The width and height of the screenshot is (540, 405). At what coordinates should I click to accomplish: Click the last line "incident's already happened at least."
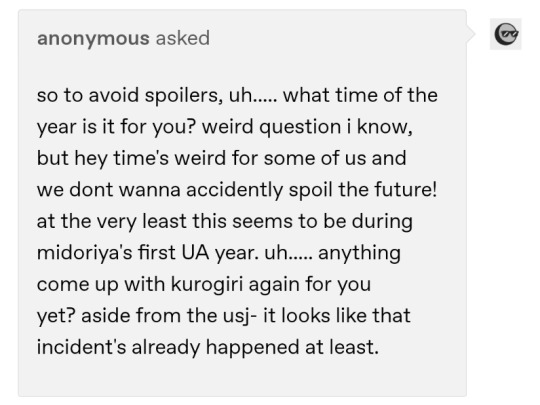click(208, 347)
